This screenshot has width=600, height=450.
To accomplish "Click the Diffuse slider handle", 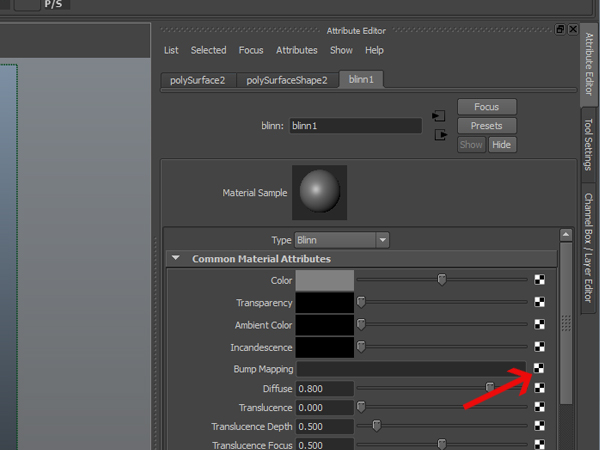I will coord(490,387).
